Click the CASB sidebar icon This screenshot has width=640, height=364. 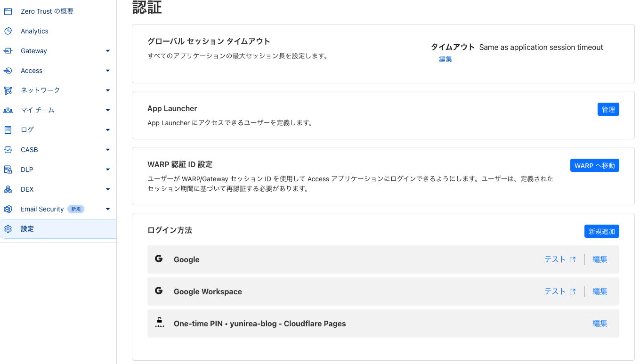pyautogui.click(x=8, y=150)
